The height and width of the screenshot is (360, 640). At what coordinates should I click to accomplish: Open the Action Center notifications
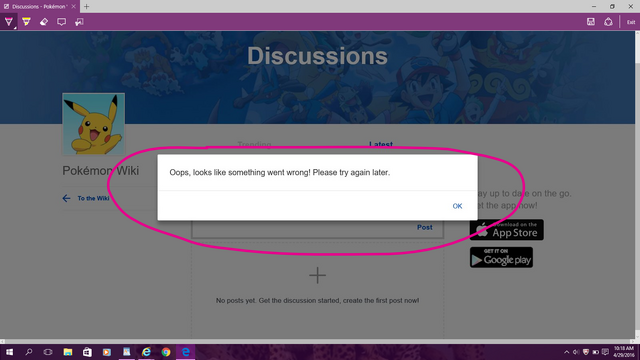605,352
